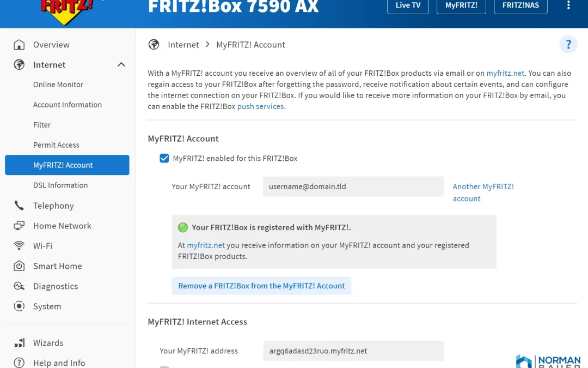Click the Your MyFRITZ! address field
The width and height of the screenshot is (588, 368).
[x=354, y=351]
